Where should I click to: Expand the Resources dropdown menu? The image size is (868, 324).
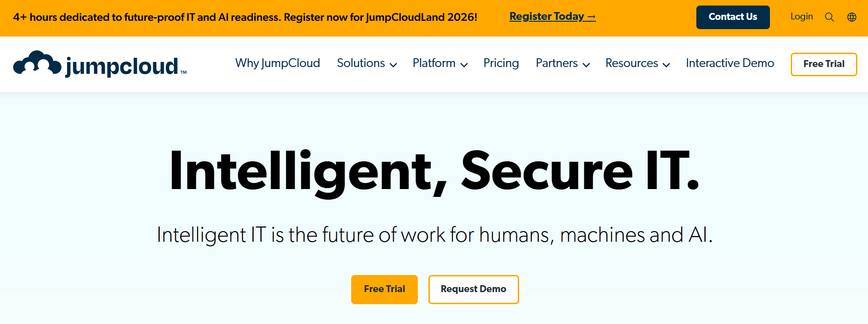point(632,63)
